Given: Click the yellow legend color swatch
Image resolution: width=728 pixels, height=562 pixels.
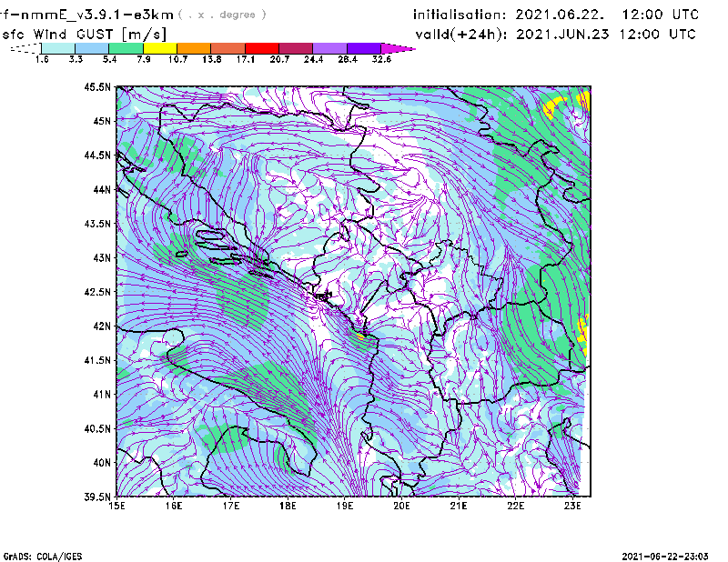Looking at the screenshot, I should [x=160, y=48].
